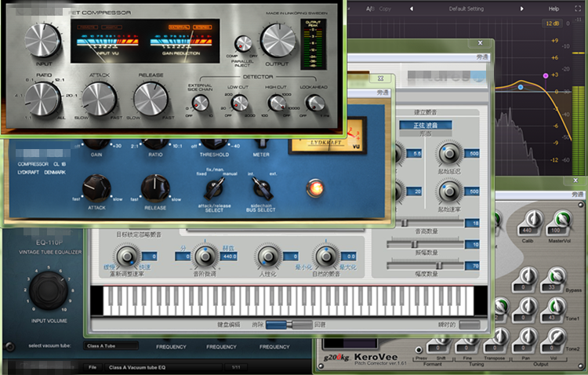This screenshot has width=588, height=375.
Task: Click the 幅度数量 slider
Action: (425, 266)
